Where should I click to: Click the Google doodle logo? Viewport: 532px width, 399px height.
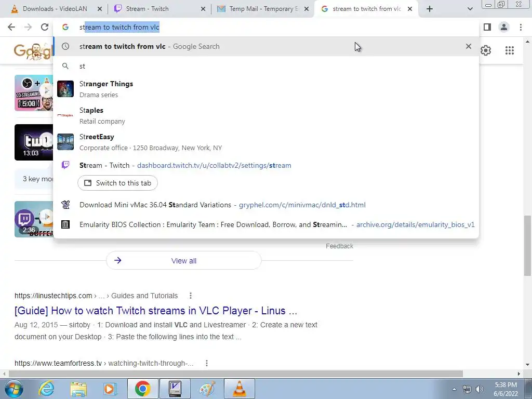click(34, 50)
